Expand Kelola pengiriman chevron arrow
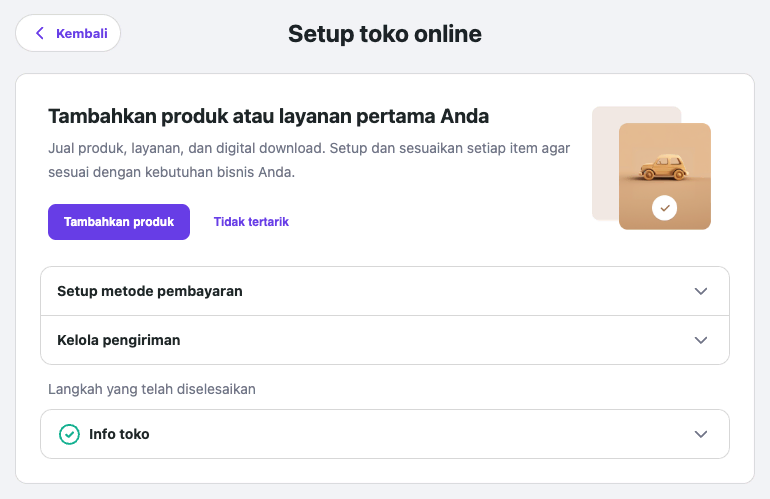Screen dimensions: 770x499 coord(701,340)
